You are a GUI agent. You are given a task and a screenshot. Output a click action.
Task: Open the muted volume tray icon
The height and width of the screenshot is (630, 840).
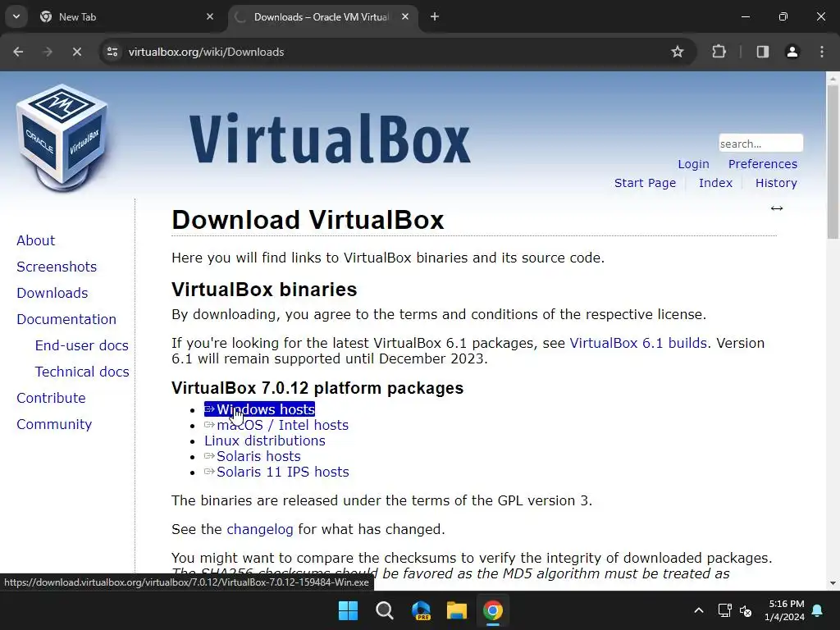[745, 610]
